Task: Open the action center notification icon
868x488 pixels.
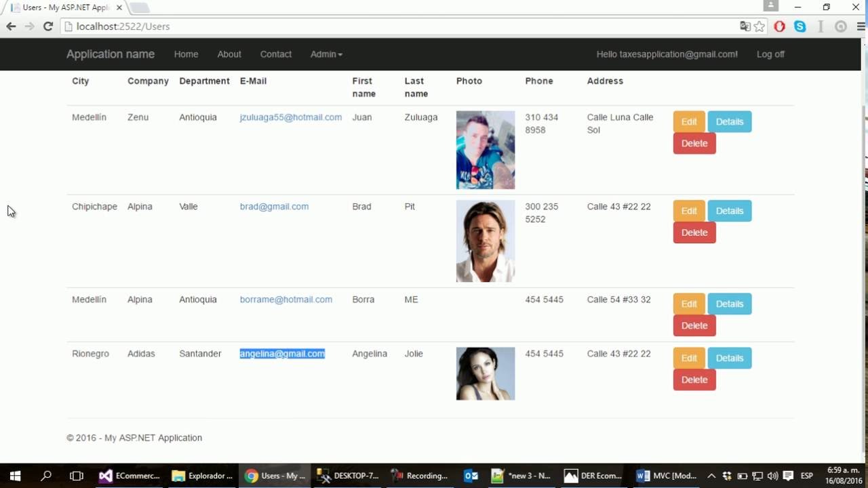Action: coord(788,476)
